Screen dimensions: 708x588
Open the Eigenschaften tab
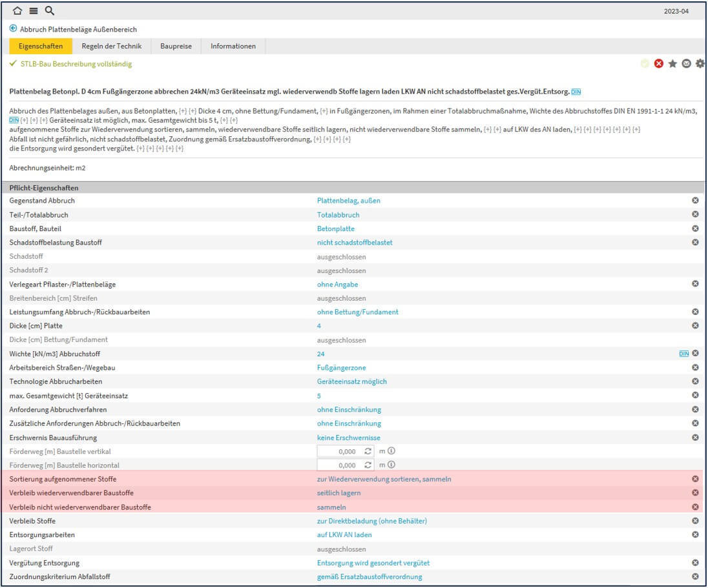click(x=41, y=46)
